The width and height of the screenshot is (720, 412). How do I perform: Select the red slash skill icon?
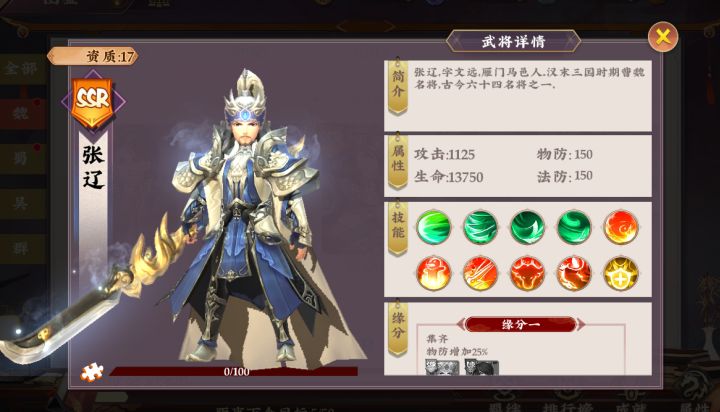click(x=480, y=274)
